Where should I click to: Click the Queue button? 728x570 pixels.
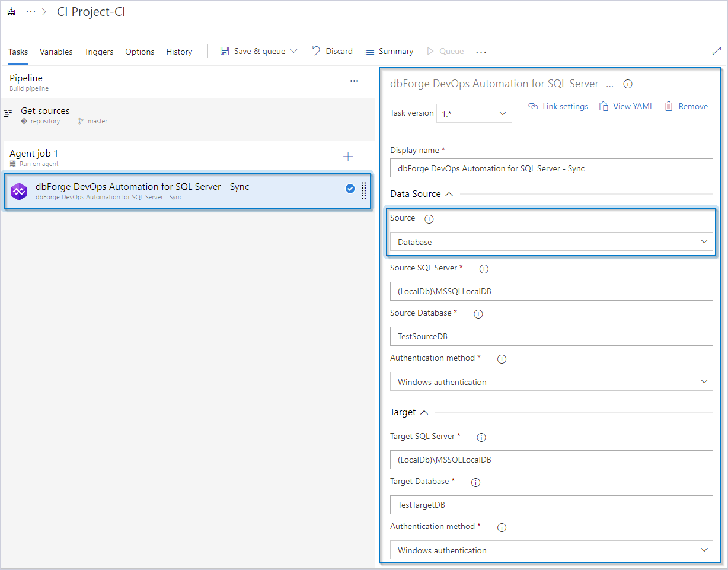[445, 51]
